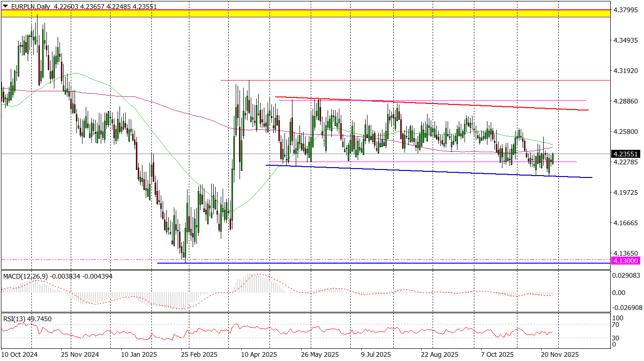Click the 10 Oct 2024 date label

pyautogui.click(x=19, y=354)
